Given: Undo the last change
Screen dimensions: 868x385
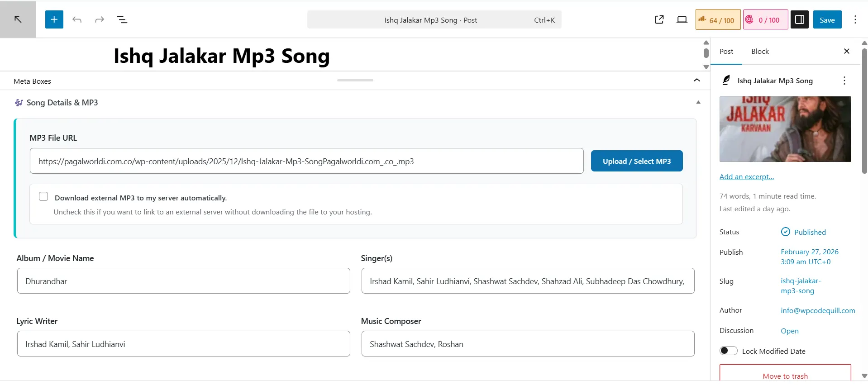Looking at the screenshot, I should point(77,19).
